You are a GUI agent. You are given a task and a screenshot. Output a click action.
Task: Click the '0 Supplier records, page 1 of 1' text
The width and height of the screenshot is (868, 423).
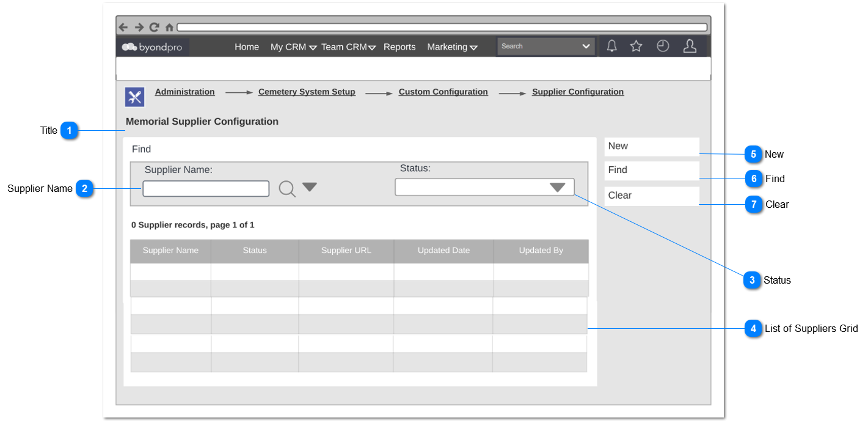pyautogui.click(x=193, y=225)
